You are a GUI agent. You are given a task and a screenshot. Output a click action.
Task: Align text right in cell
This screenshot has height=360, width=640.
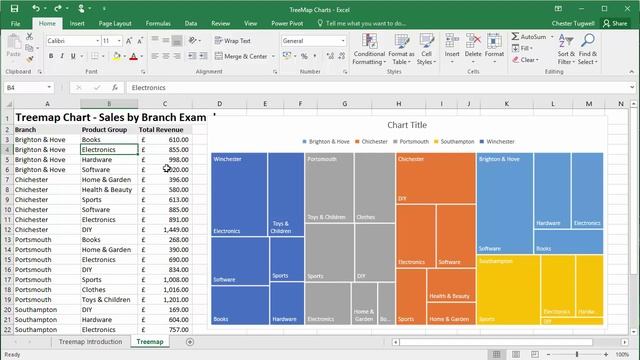177,56
